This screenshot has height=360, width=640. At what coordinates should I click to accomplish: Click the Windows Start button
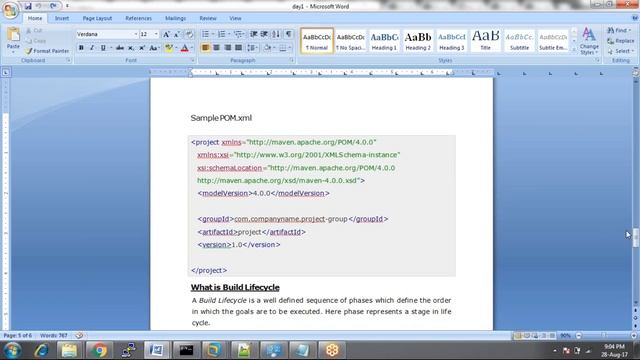tap(13, 350)
